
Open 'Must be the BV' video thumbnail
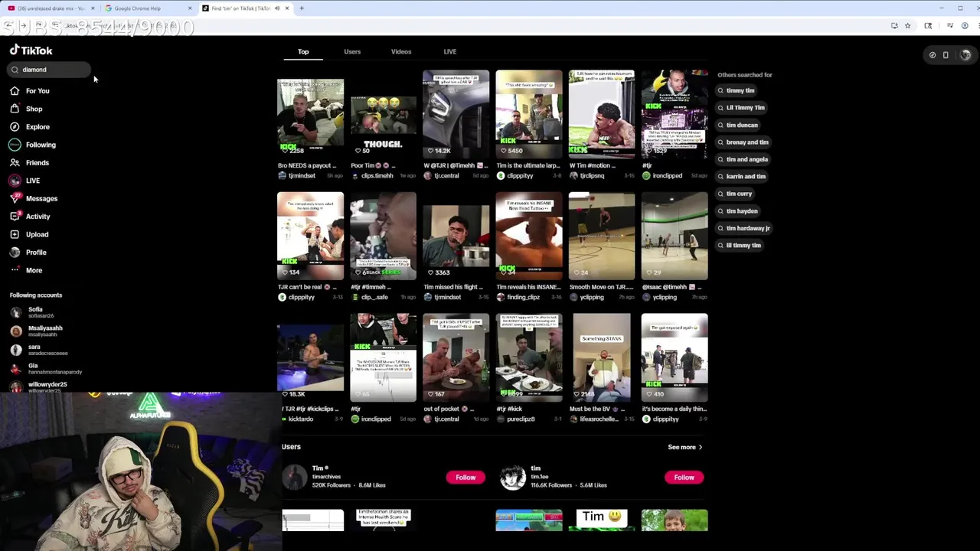601,357
